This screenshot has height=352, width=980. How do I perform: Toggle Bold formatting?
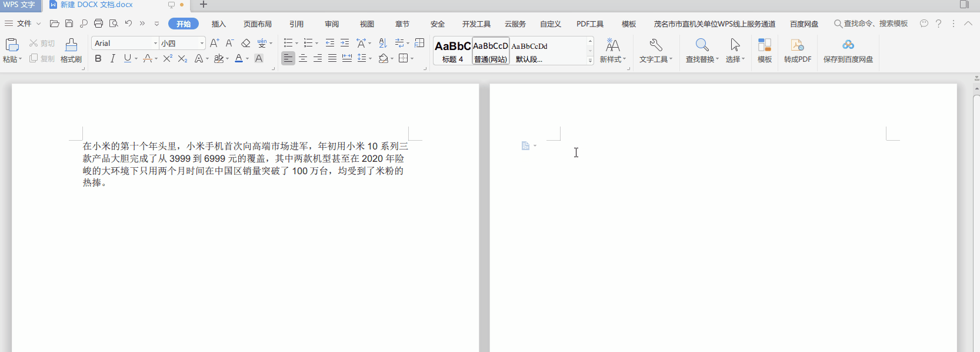pyautogui.click(x=98, y=58)
